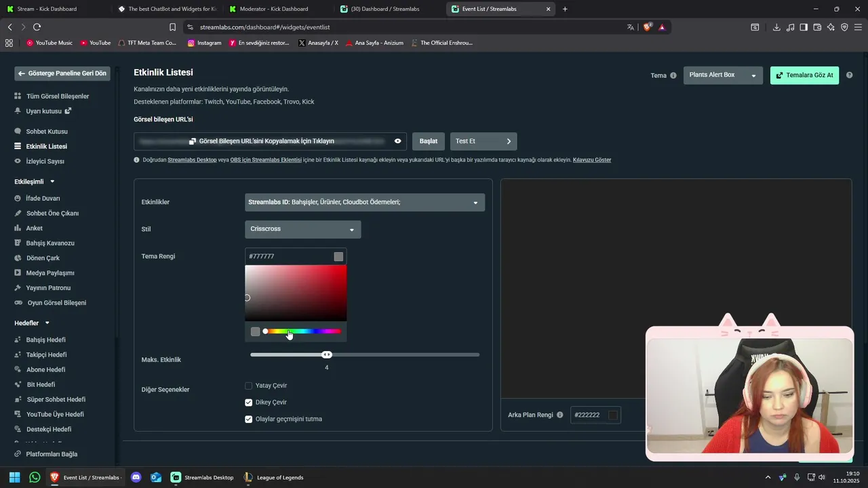Switch to Best ChatBot and Widgets tab

pos(166,9)
